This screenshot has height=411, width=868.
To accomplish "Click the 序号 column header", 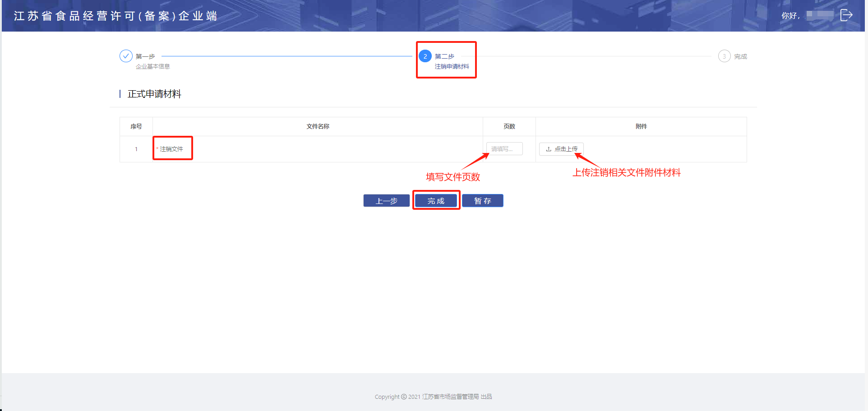I will point(136,126).
